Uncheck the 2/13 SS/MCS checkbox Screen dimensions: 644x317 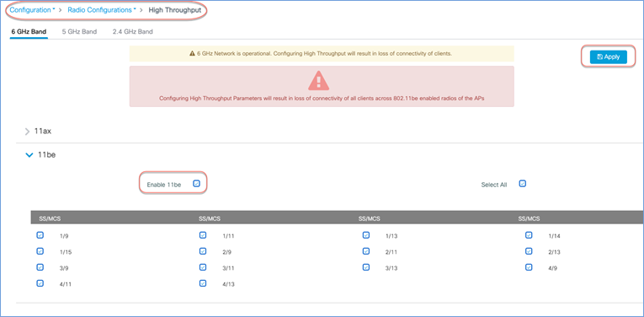tap(529, 251)
